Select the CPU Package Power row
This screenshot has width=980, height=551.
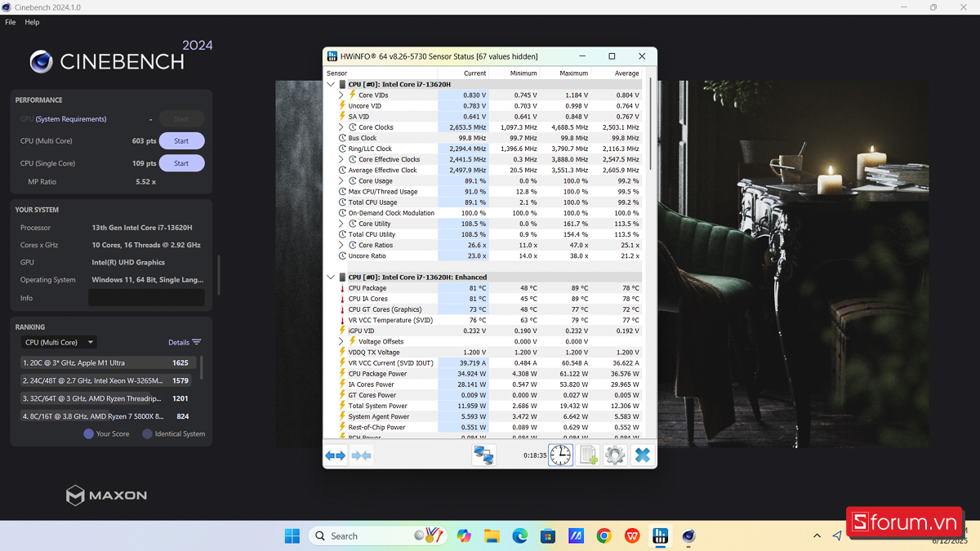click(483, 374)
